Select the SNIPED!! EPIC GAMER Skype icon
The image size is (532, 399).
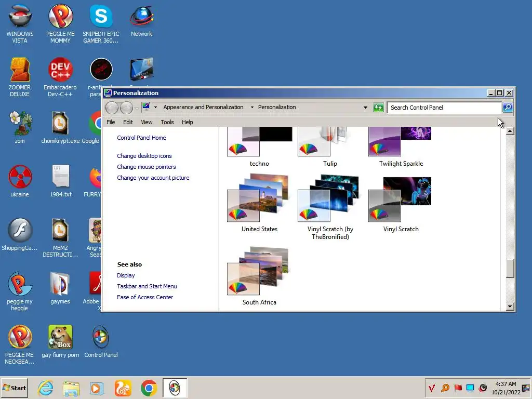point(101,24)
